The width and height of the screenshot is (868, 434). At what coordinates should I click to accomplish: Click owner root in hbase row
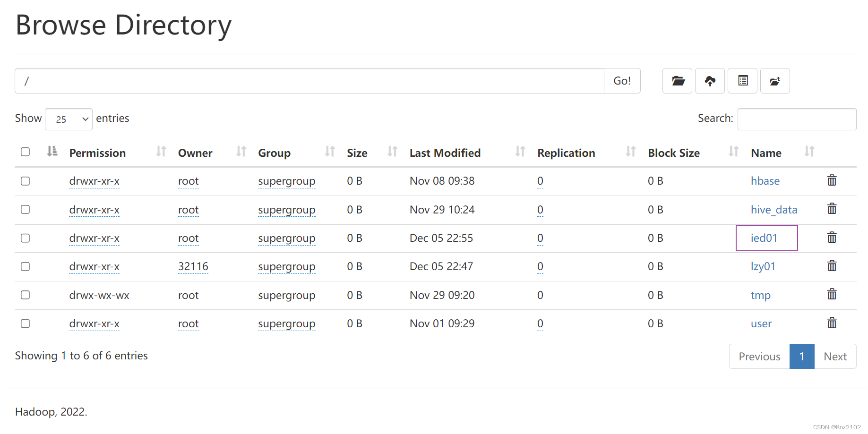click(x=189, y=181)
